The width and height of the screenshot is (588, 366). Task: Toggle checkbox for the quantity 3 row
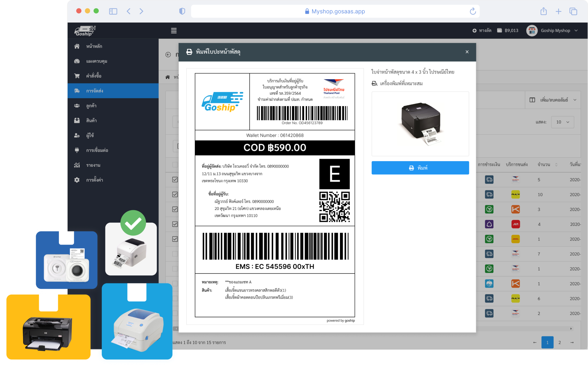[x=175, y=209]
